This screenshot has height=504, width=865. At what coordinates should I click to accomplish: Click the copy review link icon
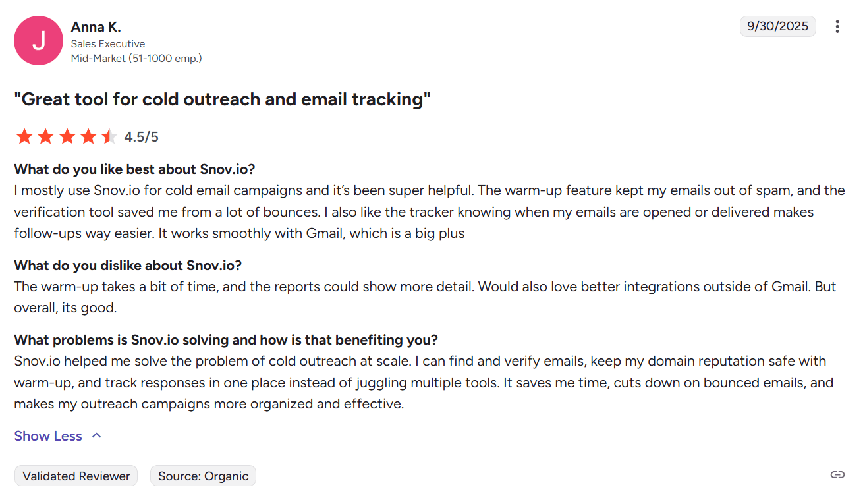coord(837,474)
